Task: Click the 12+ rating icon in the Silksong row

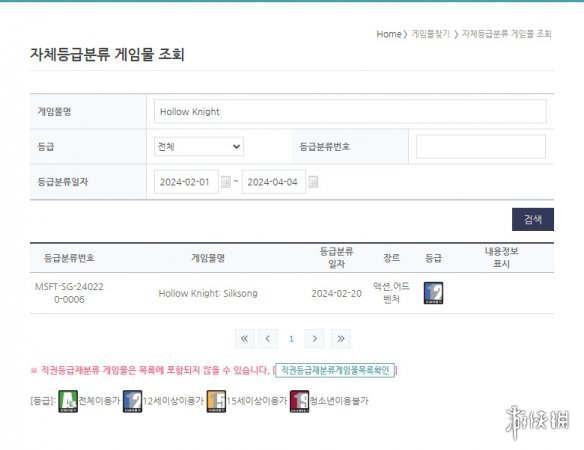Action: coord(434,293)
